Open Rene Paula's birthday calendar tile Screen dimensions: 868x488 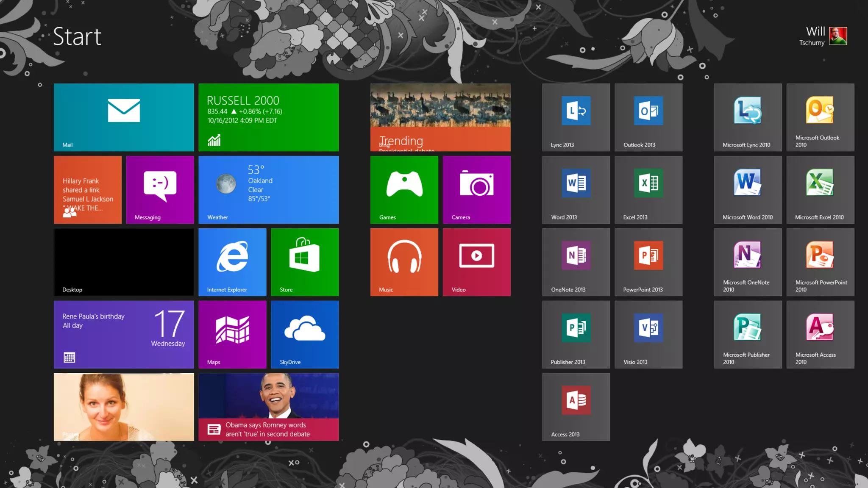(124, 334)
